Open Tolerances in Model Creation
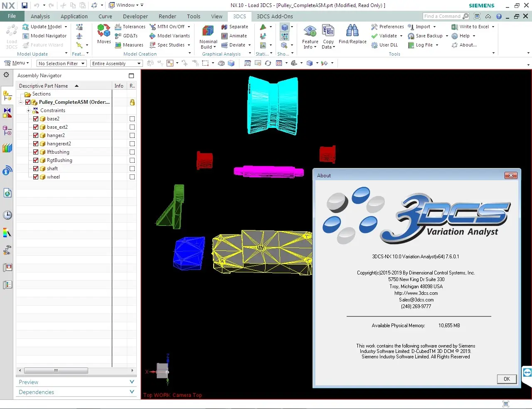532x409 pixels. point(130,27)
